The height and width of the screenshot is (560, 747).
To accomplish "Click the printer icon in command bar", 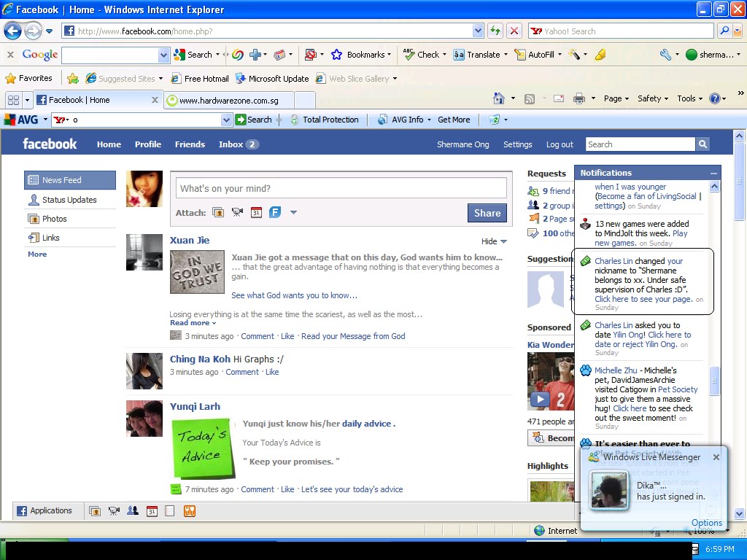I will tap(578, 98).
